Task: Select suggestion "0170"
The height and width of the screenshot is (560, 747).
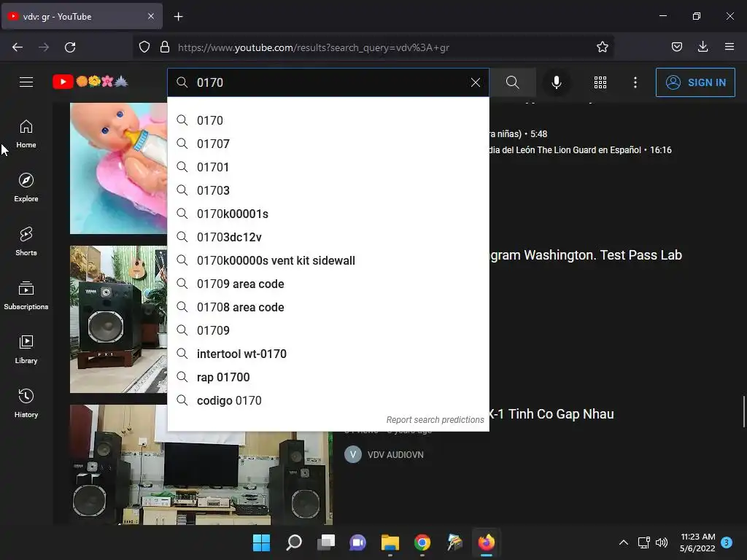Action: pos(328,120)
